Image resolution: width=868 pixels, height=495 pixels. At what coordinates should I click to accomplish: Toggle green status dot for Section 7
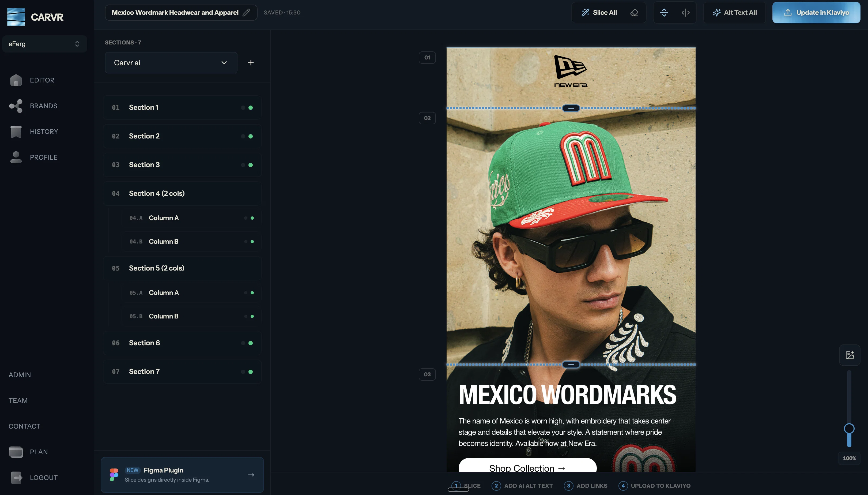point(250,372)
